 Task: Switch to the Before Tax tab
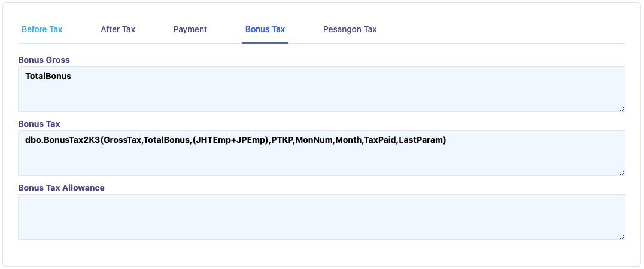pyautogui.click(x=42, y=29)
